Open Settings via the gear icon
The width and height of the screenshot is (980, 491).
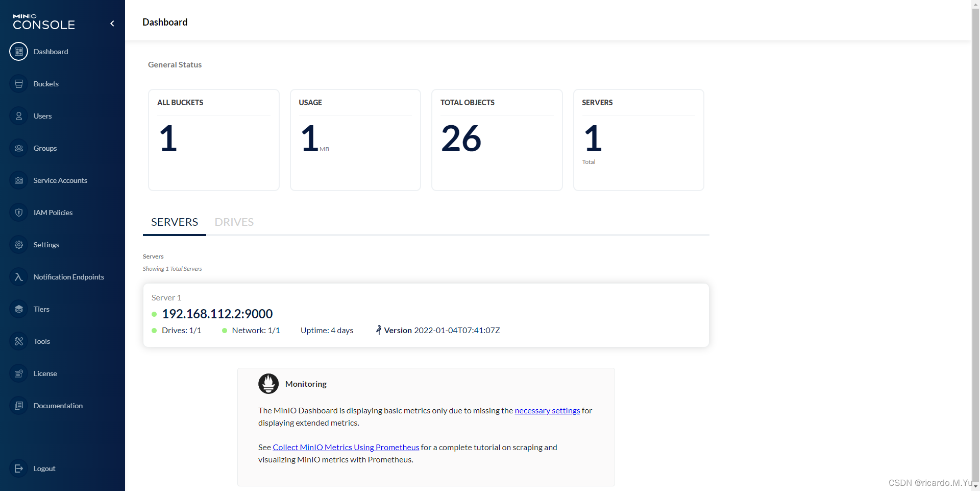[x=18, y=244]
